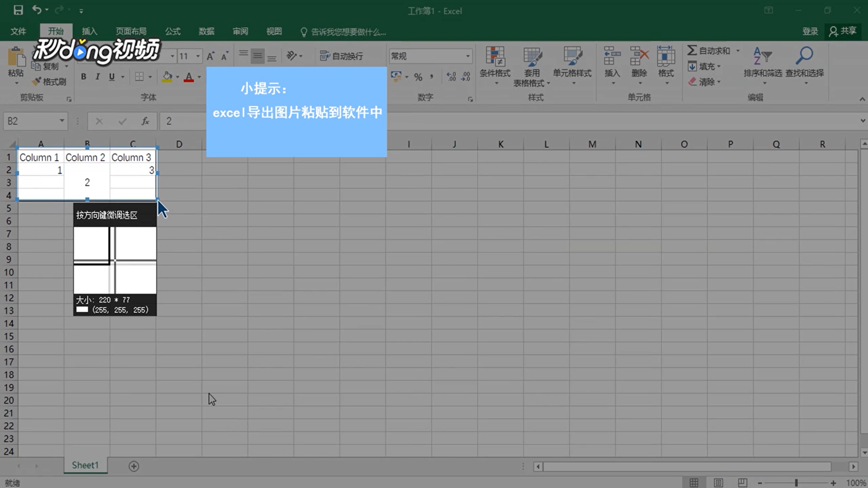This screenshot has width=868, height=488.
Task: Open Conditional Formatting (条件格式)
Action: click(x=495, y=66)
